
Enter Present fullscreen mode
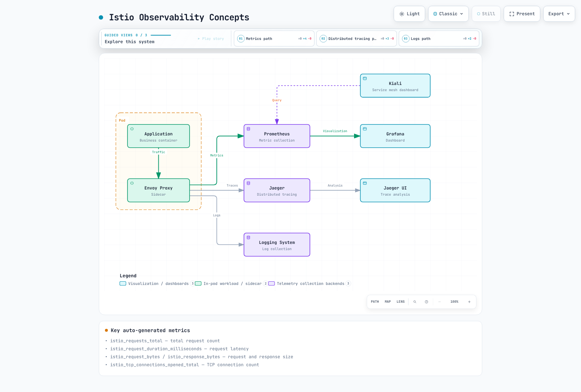(522, 14)
